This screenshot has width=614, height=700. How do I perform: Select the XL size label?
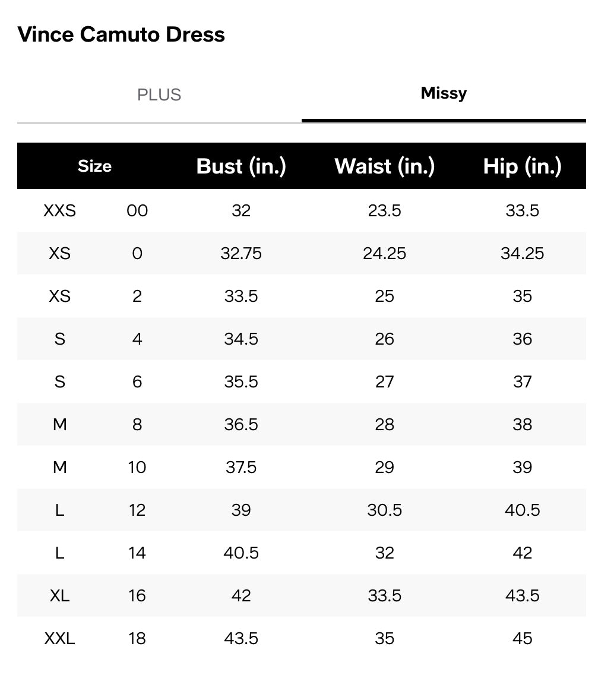pyautogui.click(x=59, y=595)
